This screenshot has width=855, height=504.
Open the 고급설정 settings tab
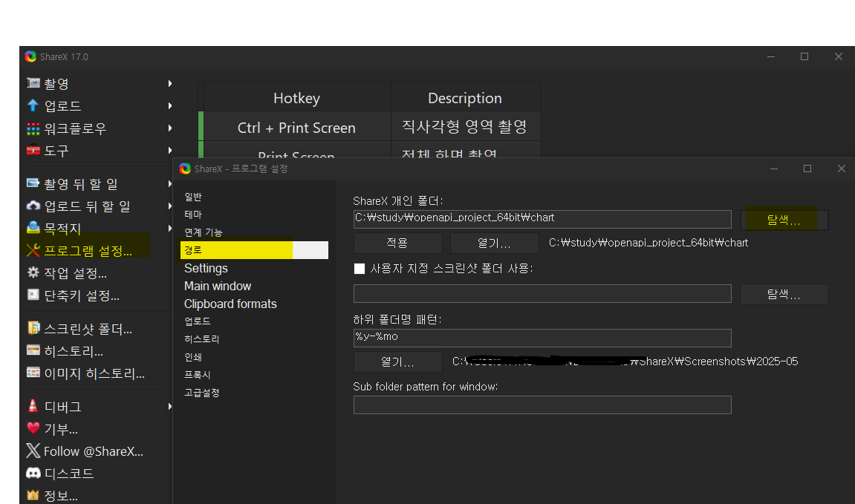(202, 393)
